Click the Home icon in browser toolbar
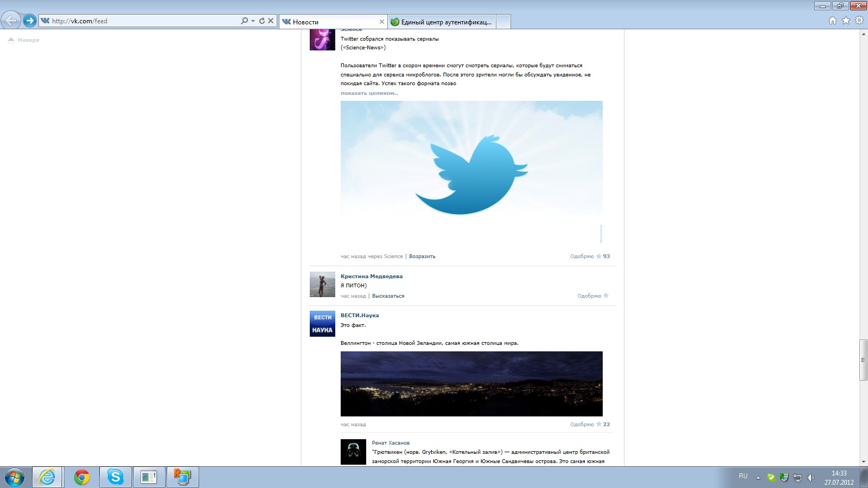The height and width of the screenshot is (488, 868). click(x=833, y=21)
